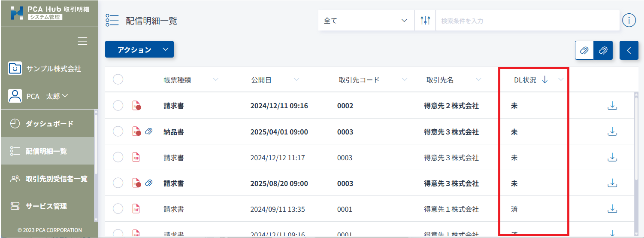This screenshot has width=644, height=238.
Task: Click PDF icon of 2025/08/20 請求書 row
Action: tap(136, 183)
